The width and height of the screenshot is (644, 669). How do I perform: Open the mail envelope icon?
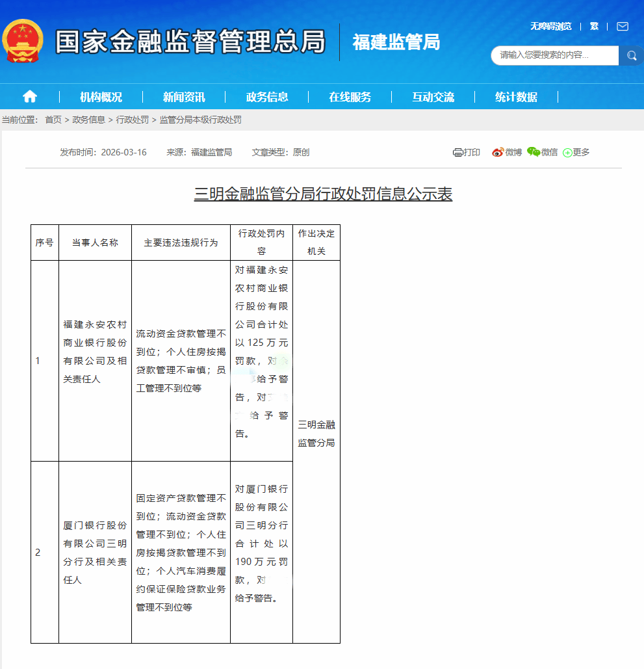(622, 27)
